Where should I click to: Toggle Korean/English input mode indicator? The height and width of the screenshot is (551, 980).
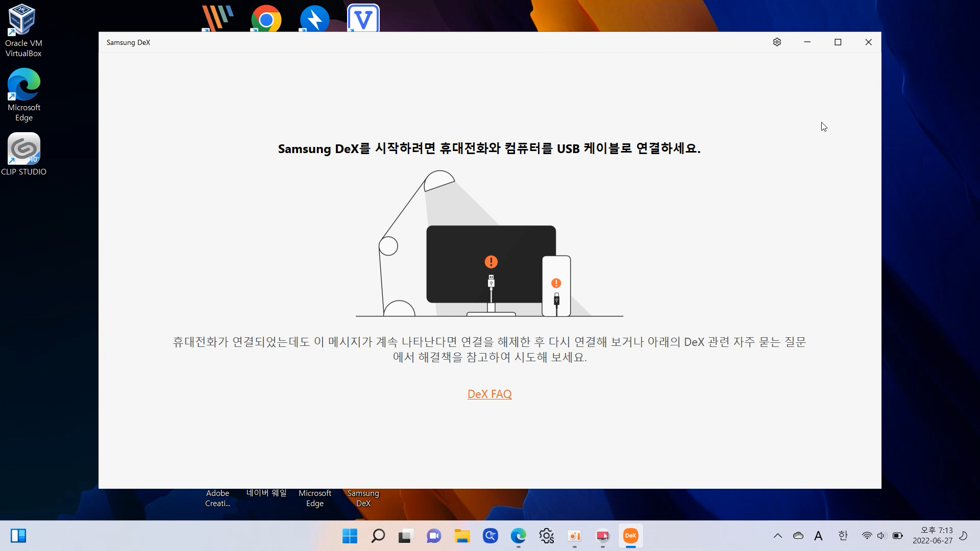point(843,536)
